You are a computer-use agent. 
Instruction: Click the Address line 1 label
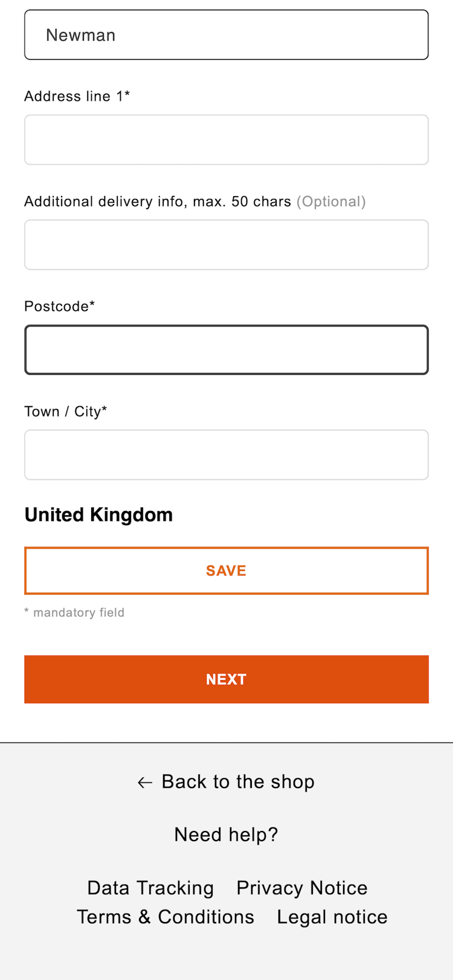pos(77,97)
